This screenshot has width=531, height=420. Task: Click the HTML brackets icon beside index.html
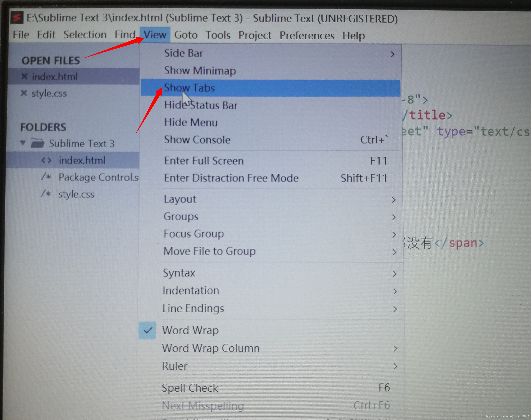(47, 160)
